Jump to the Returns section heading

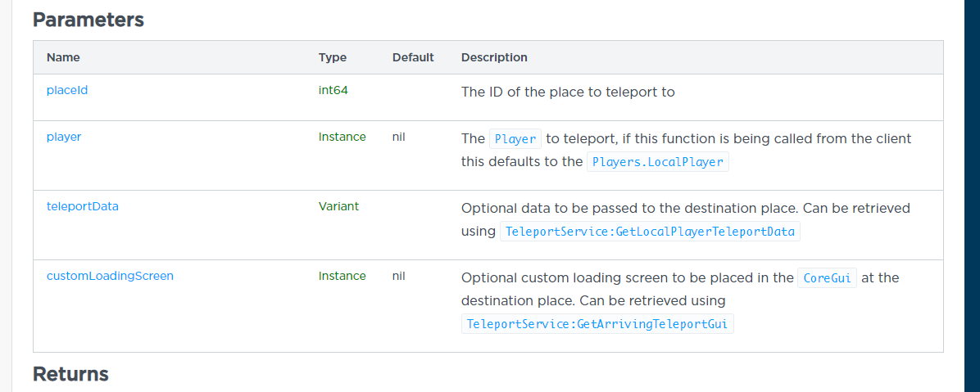(x=70, y=374)
